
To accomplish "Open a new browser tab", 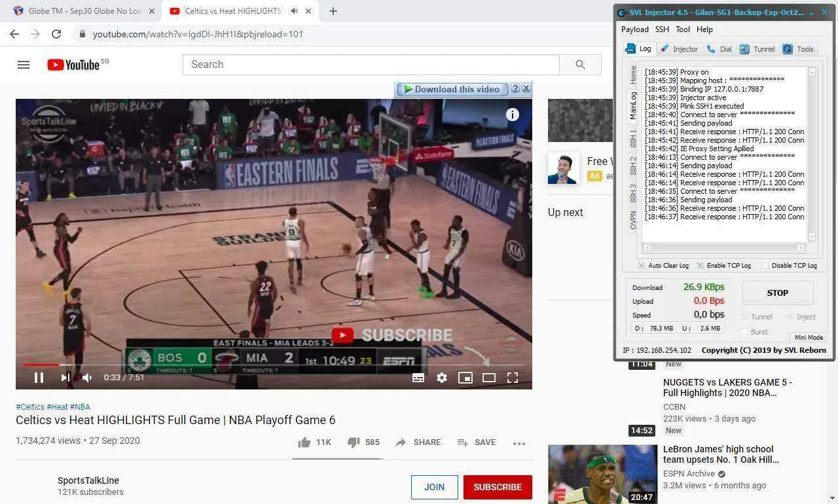I will click(333, 11).
